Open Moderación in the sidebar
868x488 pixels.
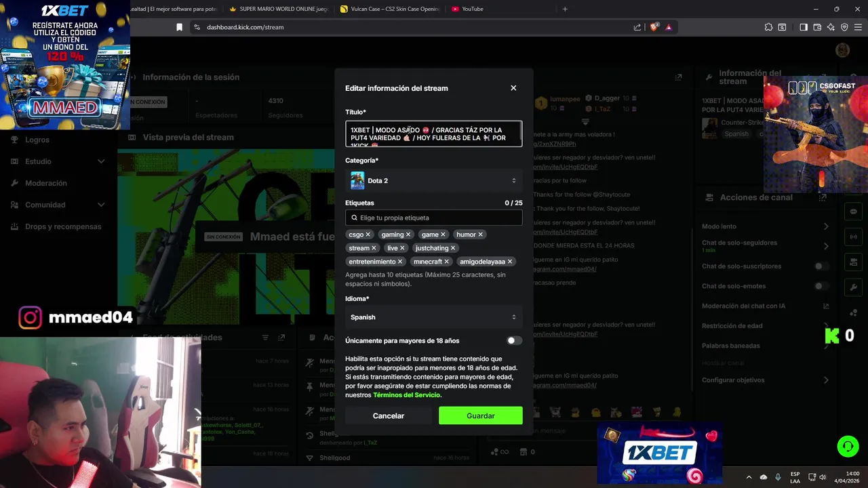[46, 183]
